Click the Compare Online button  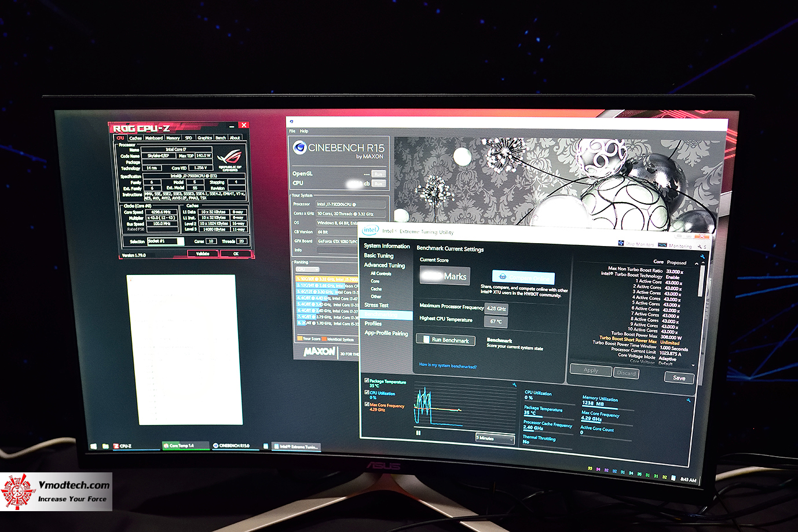523,277
